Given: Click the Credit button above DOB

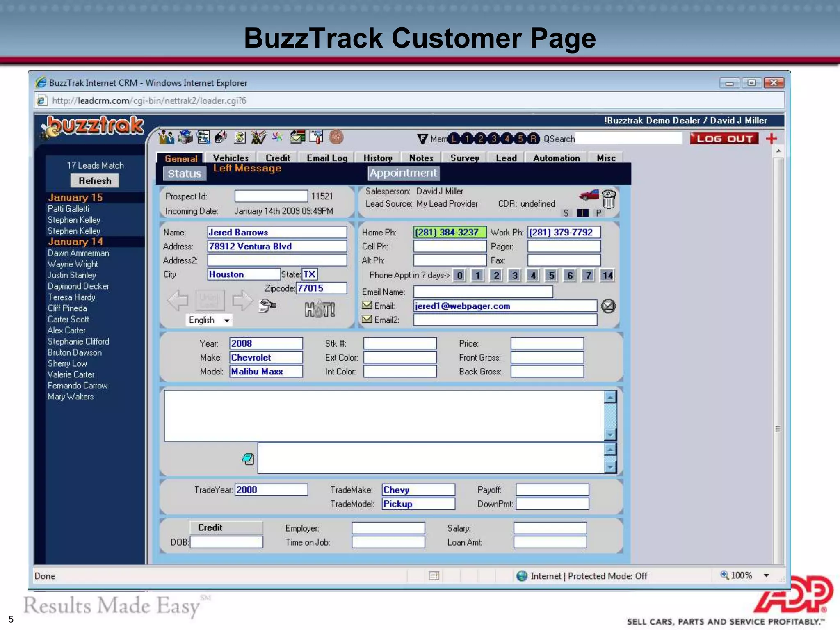Looking at the screenshot, I should tap(226, 527).
